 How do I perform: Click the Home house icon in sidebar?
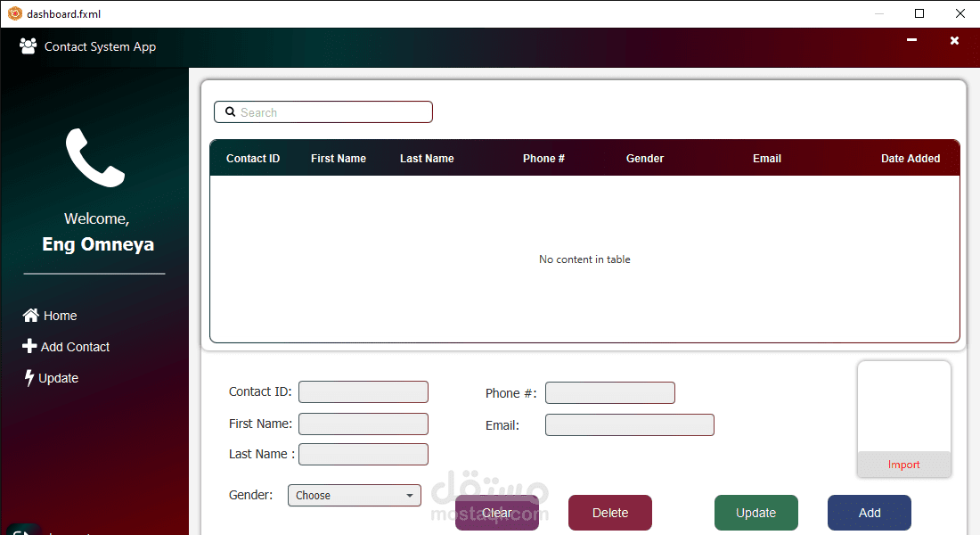pyautogui.click(x=30, y=316)
